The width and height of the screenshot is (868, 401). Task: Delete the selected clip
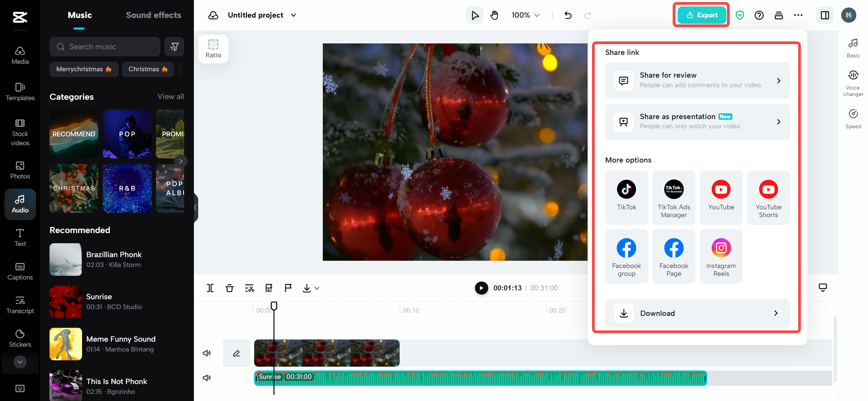pos(230,288)
